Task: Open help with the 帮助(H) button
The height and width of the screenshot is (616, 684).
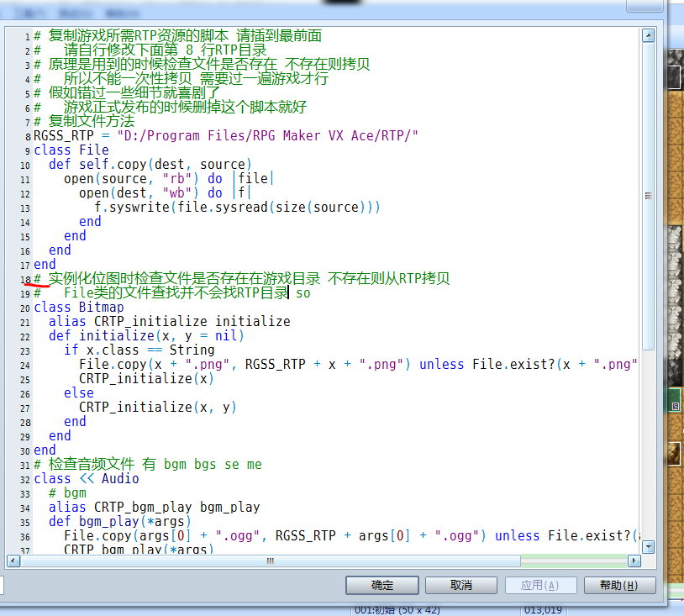Action: pos(619,585)
